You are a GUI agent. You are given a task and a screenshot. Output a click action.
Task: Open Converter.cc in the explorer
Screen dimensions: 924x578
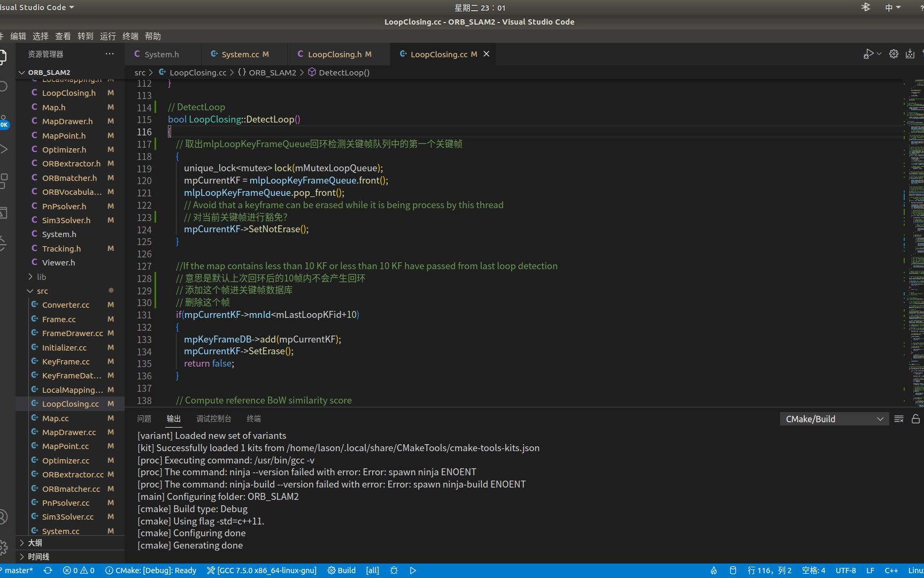coord(70,305)
